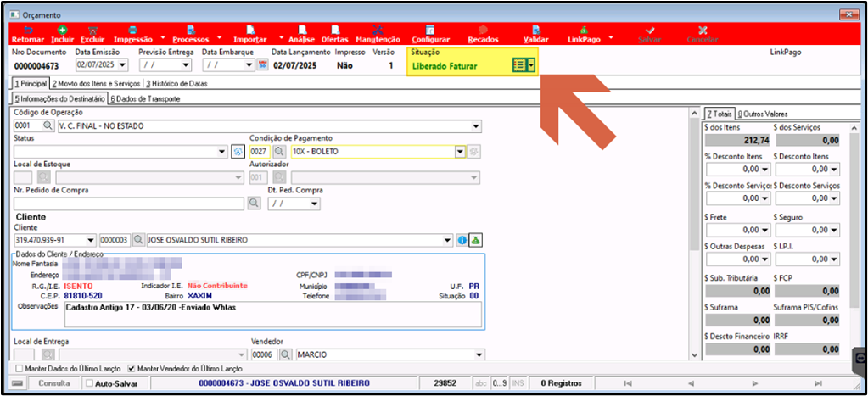Viewport: 868px width, 396px height.
Task: Switch to 3 Histórico de Datas tab
Action: click(176, 84)
